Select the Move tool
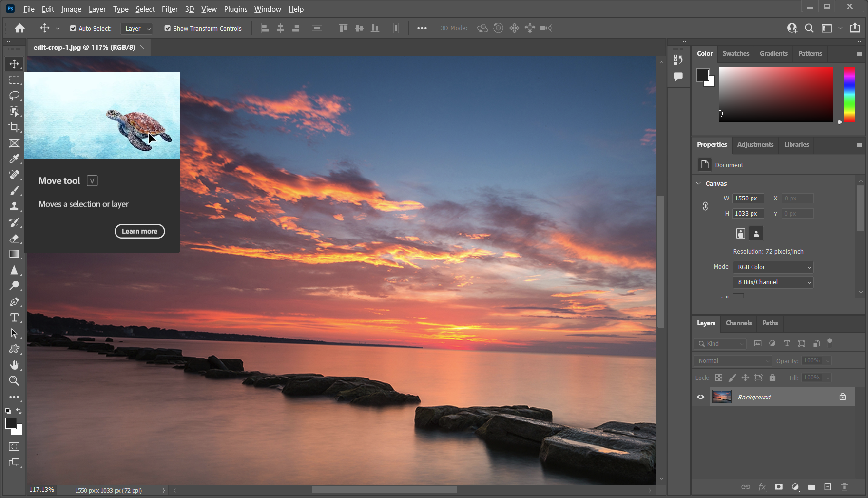Screen dimensions: 868x498 click(14, 63)
